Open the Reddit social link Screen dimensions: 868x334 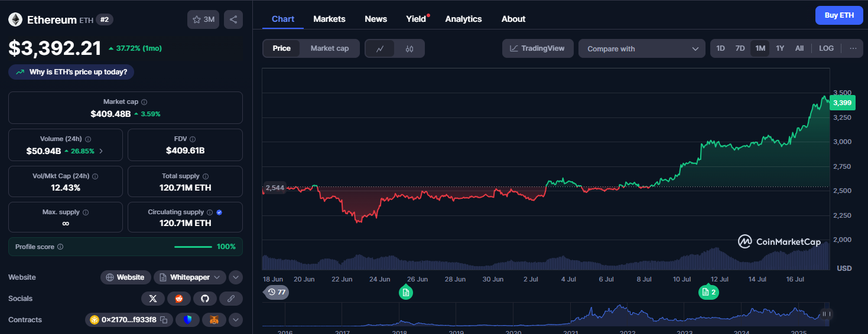pyautogui.click(x=179, y=299)
